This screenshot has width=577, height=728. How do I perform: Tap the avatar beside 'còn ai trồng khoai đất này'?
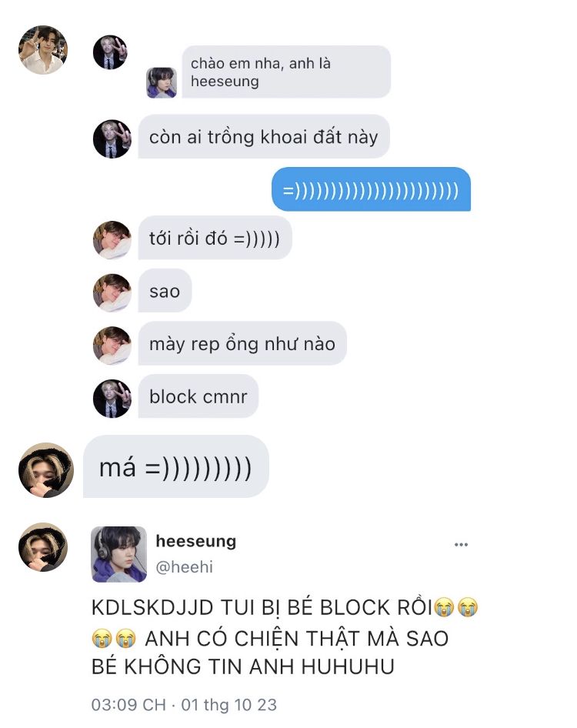[112, 139]
